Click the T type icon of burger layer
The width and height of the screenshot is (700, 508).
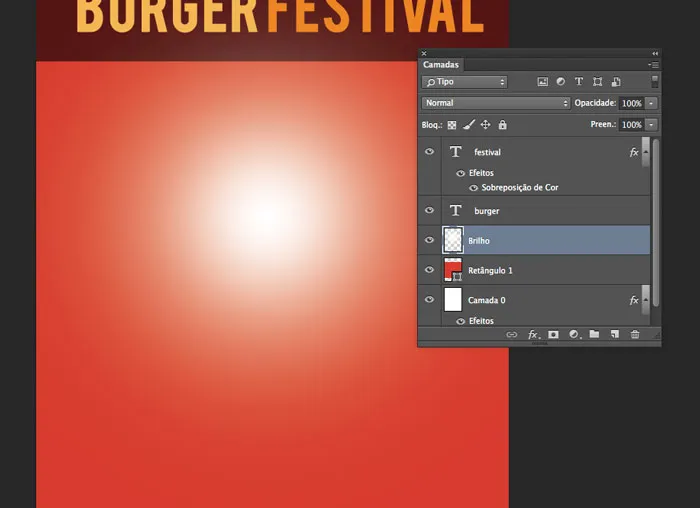tap(455, 210)
